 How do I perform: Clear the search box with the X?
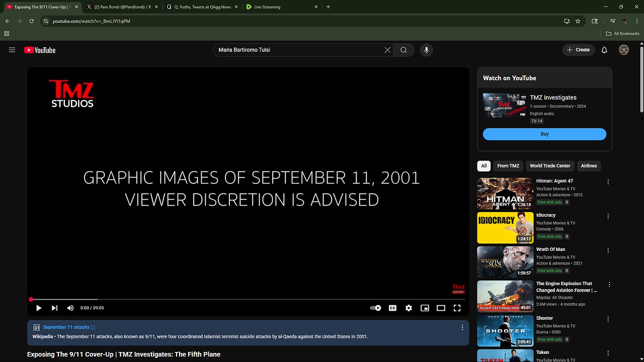coord(387,50)
